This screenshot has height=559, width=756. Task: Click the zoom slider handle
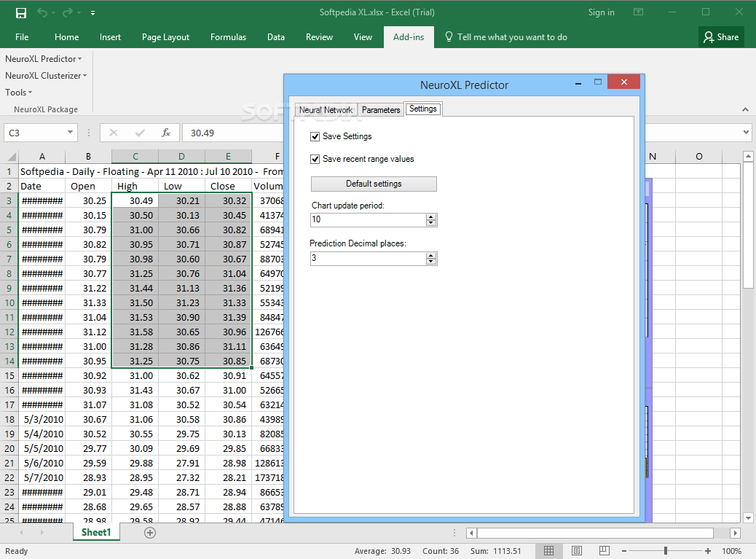coord(666,551)
